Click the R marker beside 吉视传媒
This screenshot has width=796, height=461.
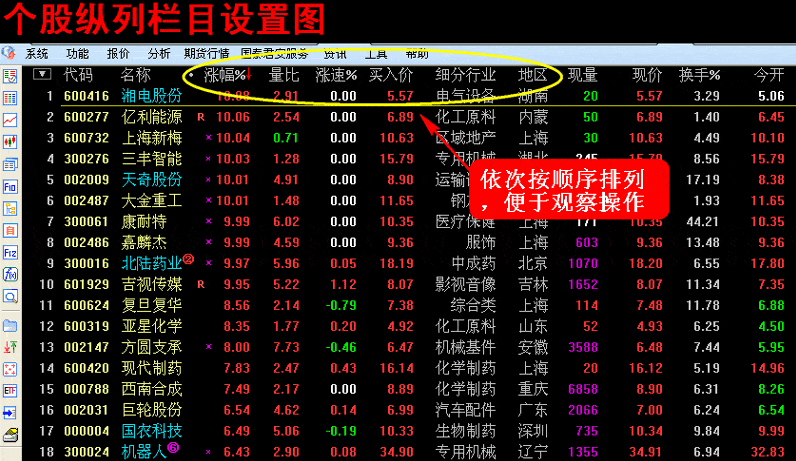201,285
